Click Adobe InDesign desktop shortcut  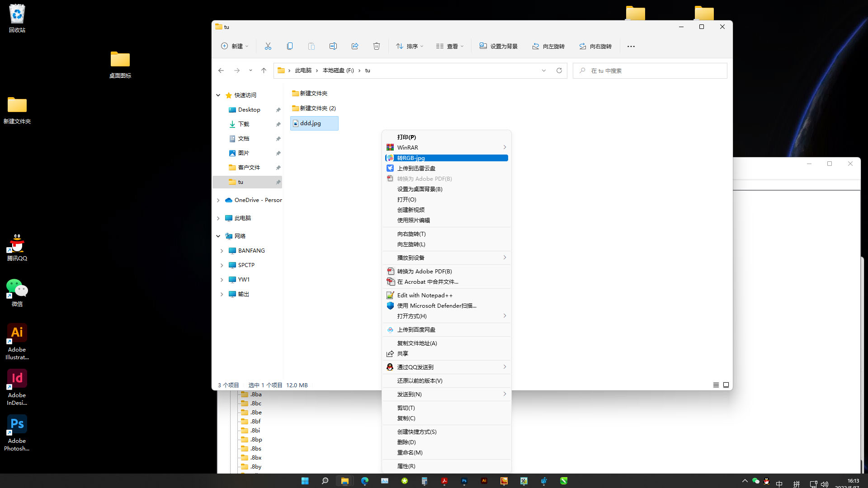pos(17,387)
